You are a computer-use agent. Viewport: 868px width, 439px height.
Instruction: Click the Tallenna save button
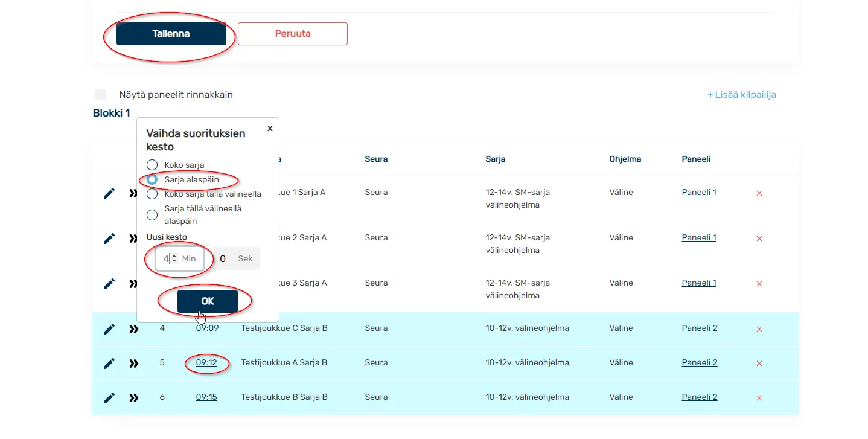tap(171, 34)
